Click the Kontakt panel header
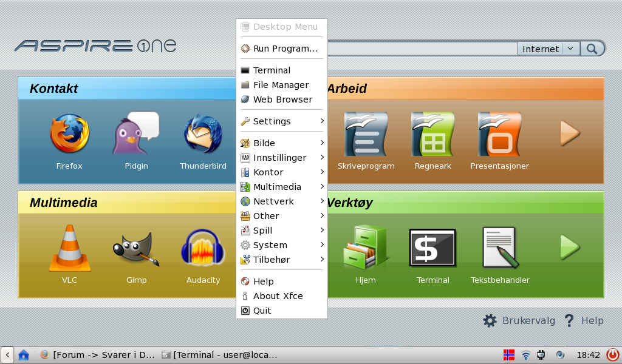The width and height of the screenshot is (622, 364). (x=128, y=89)
